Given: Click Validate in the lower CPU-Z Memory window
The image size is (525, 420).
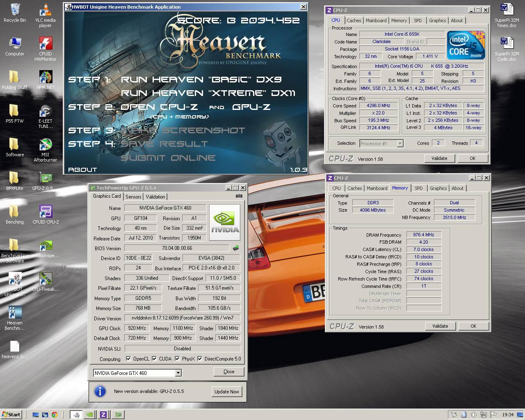Looking at the screenshot, I should click(440, 326).
